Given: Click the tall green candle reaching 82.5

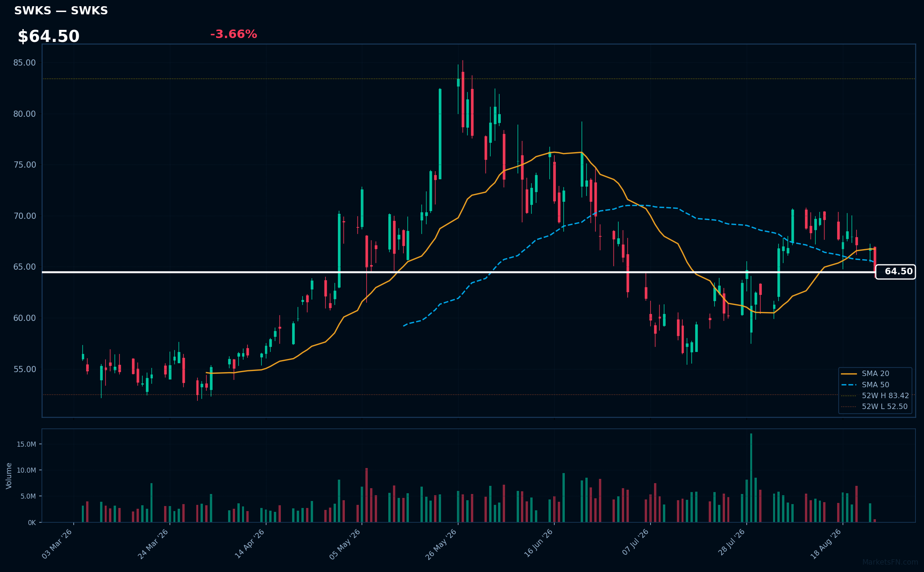Looking at the screenshot, I should [x=440, y=134].
